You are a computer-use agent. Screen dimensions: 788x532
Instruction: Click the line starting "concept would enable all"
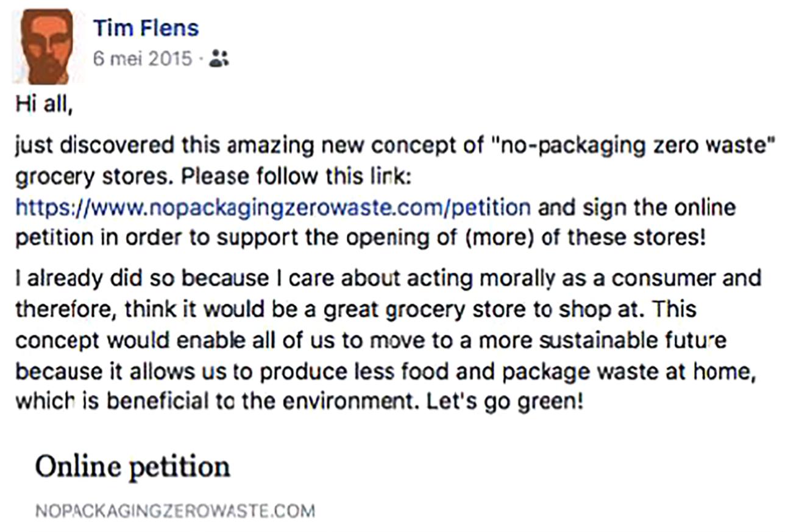(x=371, y=341)
